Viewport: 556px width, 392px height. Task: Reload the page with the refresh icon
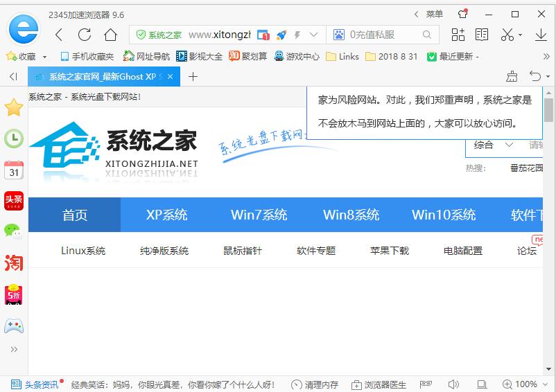pos(85,35)
